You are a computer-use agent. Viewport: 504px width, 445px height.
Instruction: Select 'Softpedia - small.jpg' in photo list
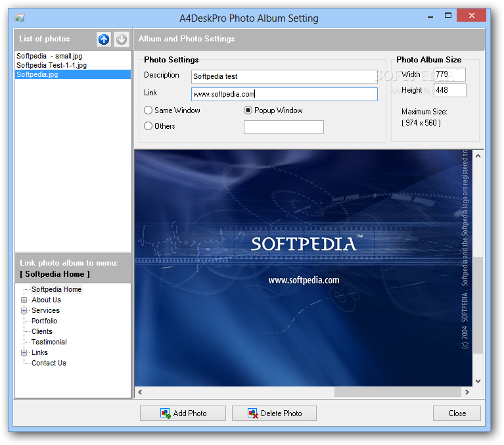tap(73, 56)
